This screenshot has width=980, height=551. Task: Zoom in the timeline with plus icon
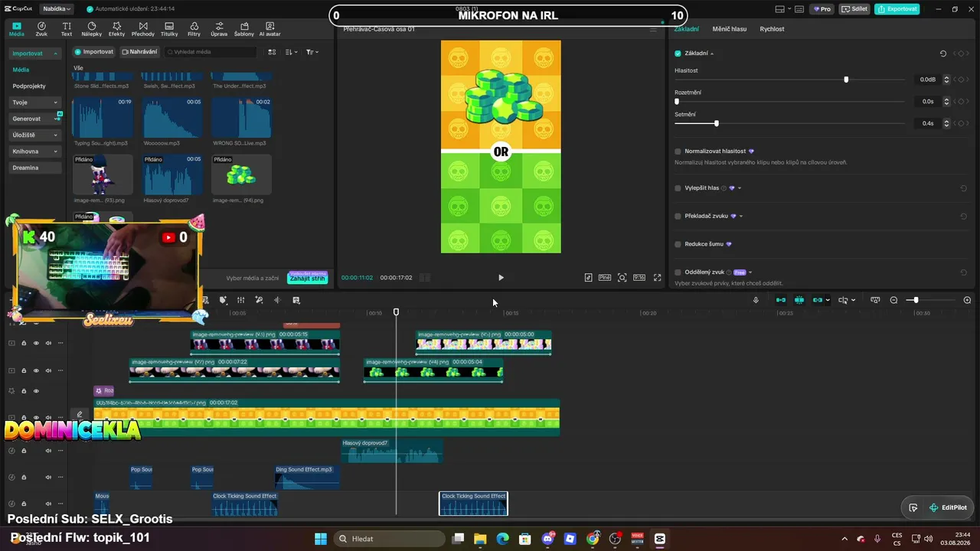(x=967, y=300)
